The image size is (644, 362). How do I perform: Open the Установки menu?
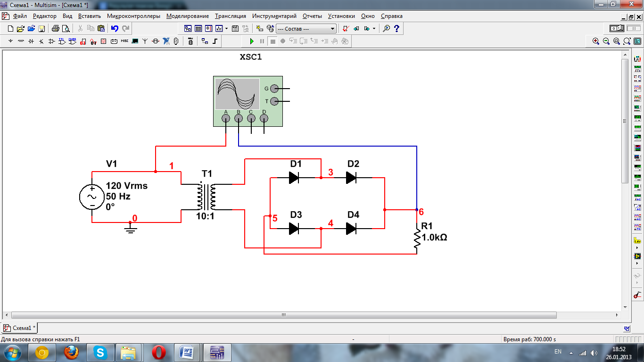tap(341, 16)
